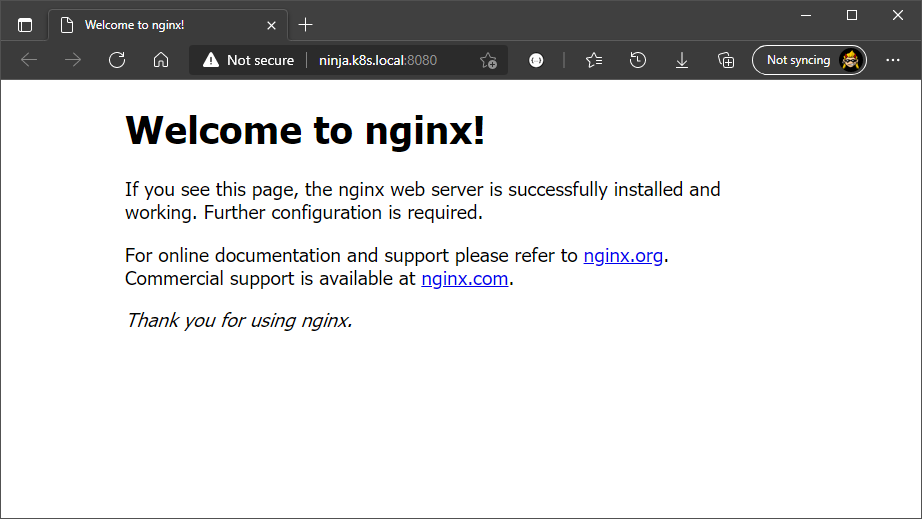Go back to previous page

click(29, 60)
